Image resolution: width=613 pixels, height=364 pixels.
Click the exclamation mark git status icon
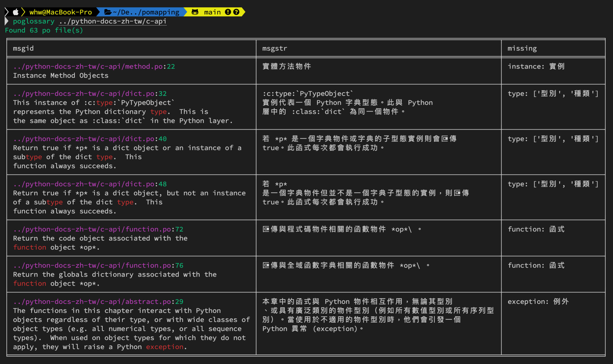[228, 12]
